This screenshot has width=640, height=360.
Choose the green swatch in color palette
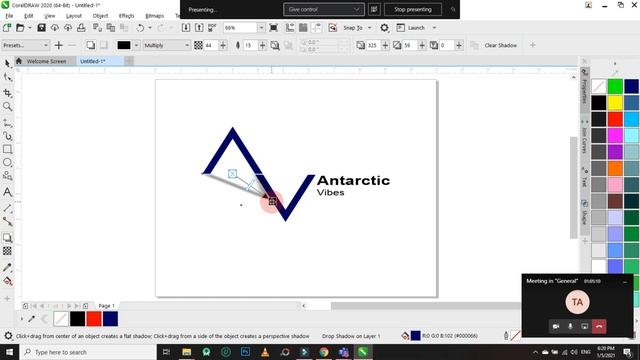[615, 87]
